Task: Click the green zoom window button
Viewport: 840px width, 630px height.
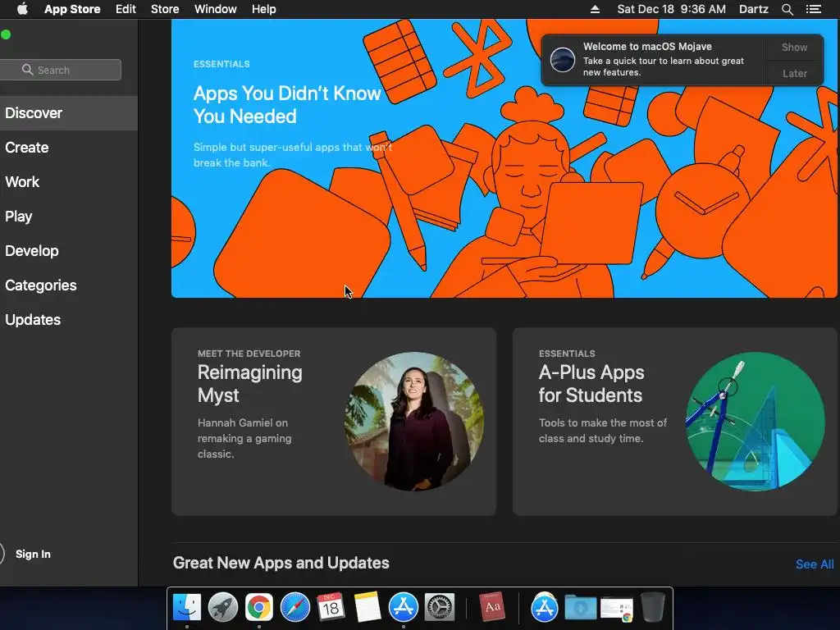Action: [6, 34]
